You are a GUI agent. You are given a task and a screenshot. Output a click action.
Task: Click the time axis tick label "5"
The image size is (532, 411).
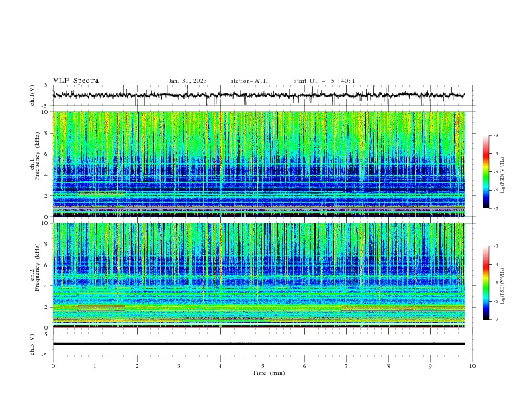pyautogui.click(x=263, y=366)
